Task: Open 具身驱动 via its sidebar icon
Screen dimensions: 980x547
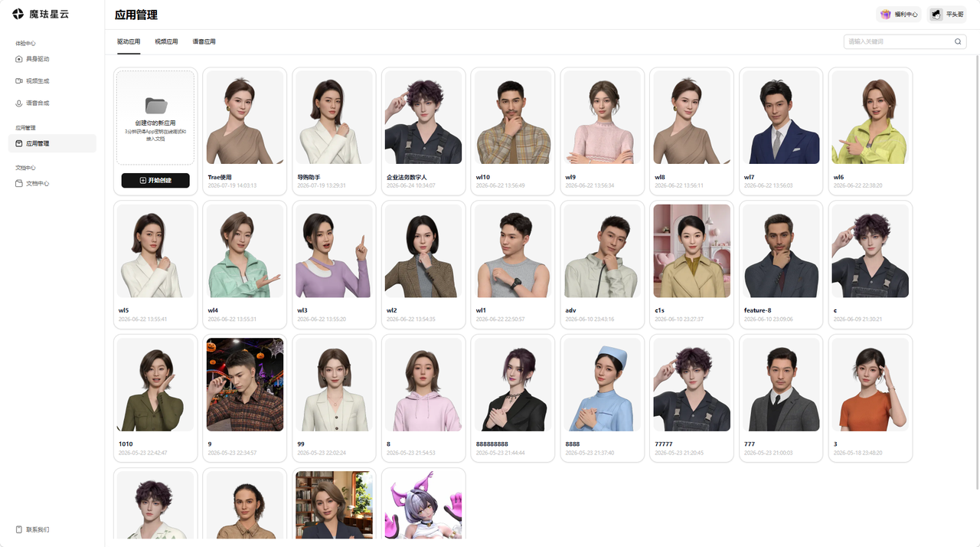Action: point(19,59)
